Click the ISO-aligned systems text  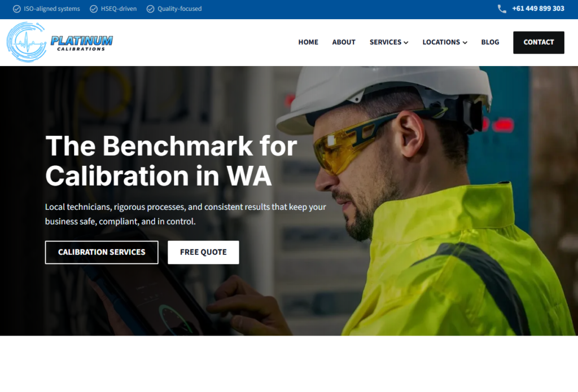coord(51,9)
